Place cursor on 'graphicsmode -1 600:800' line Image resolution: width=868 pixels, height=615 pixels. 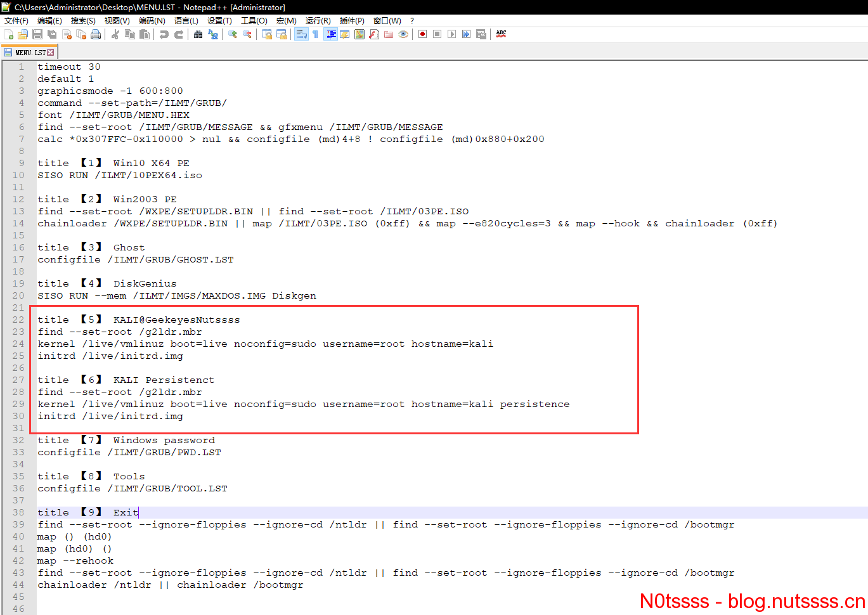[110, 91]
